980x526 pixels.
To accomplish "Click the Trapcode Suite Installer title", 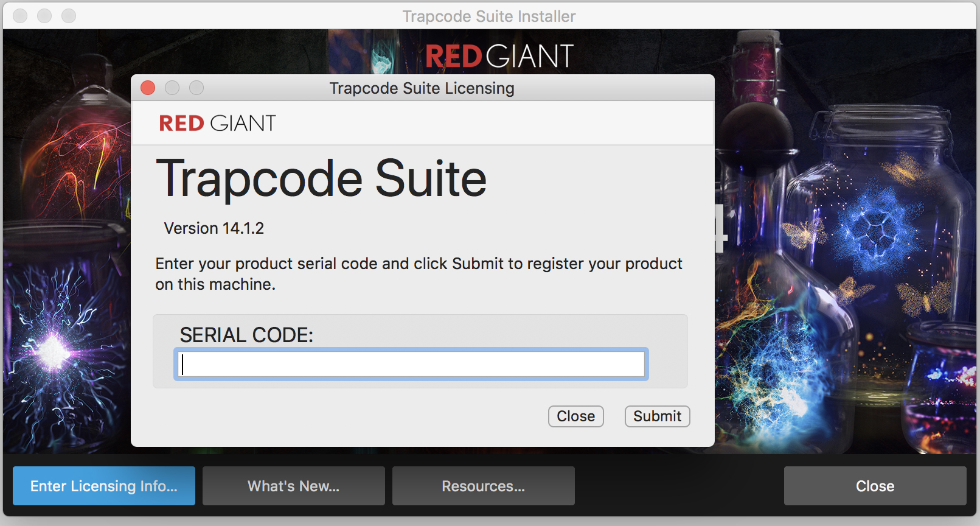I will [x=489, y=16].
